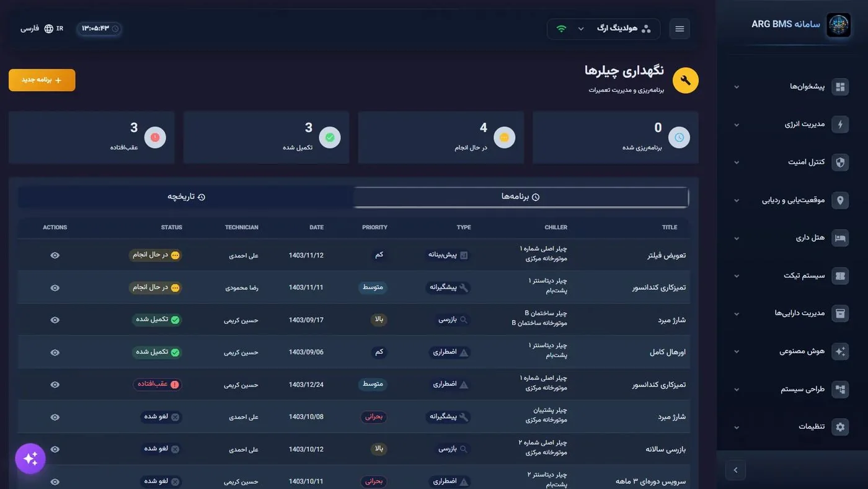View details of تعویض فیلتر row
Viewport: 868px width, 489px height.
tap(55, 255)
